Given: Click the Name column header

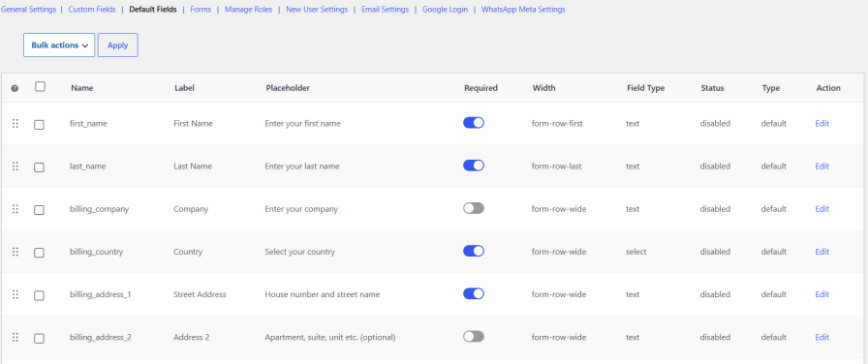Looking at the screenshot, I should click(82, 88).
